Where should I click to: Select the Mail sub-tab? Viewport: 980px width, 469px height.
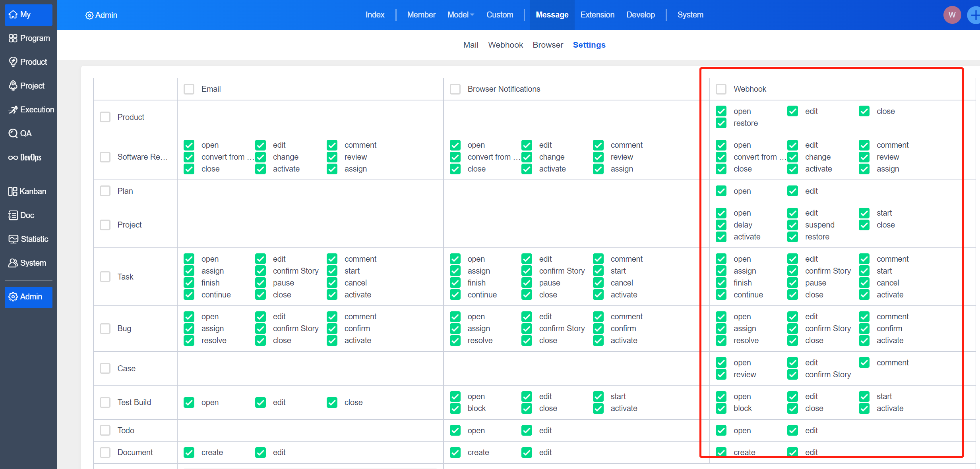[471, 45]
